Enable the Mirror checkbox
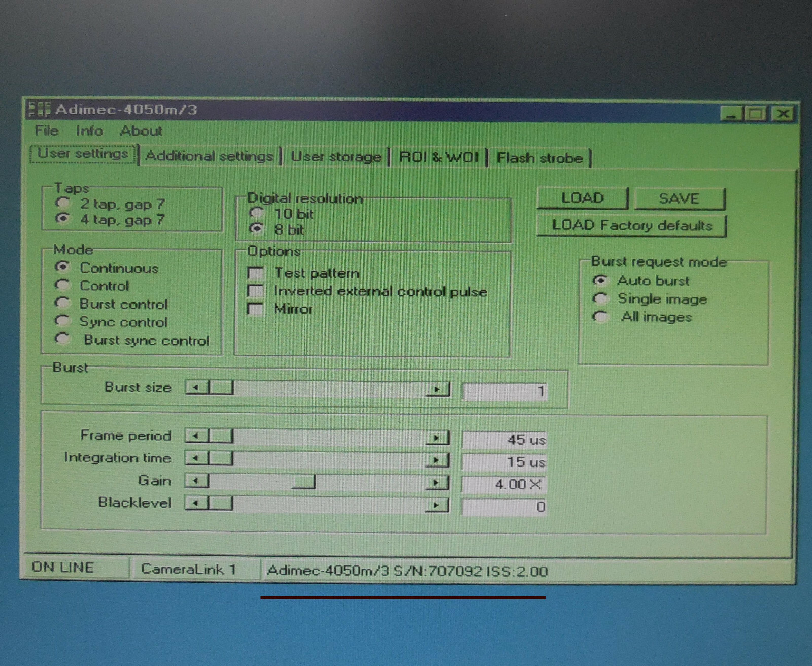The width and height of the screenshot is (812, 666). (x=280, y=309)
